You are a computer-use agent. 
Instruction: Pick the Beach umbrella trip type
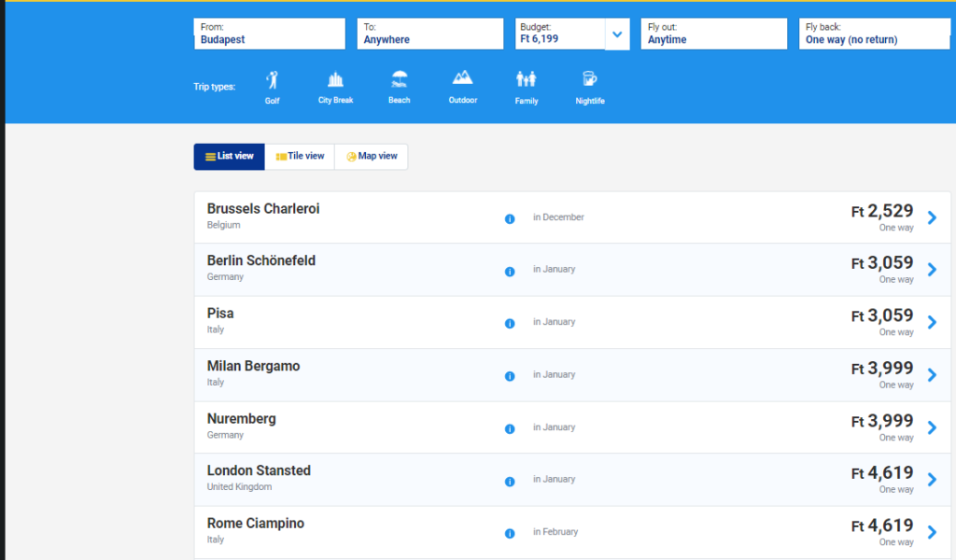click(x=400, y=80)
